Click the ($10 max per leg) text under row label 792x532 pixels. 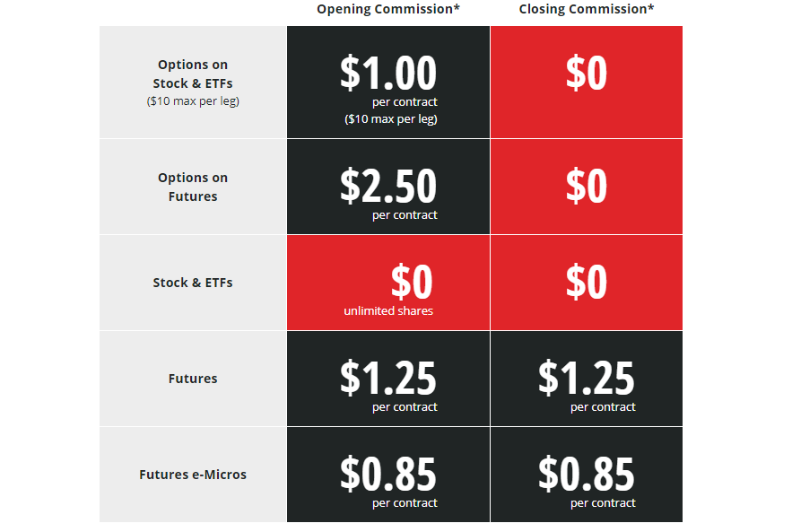click(x=193, y=101)
